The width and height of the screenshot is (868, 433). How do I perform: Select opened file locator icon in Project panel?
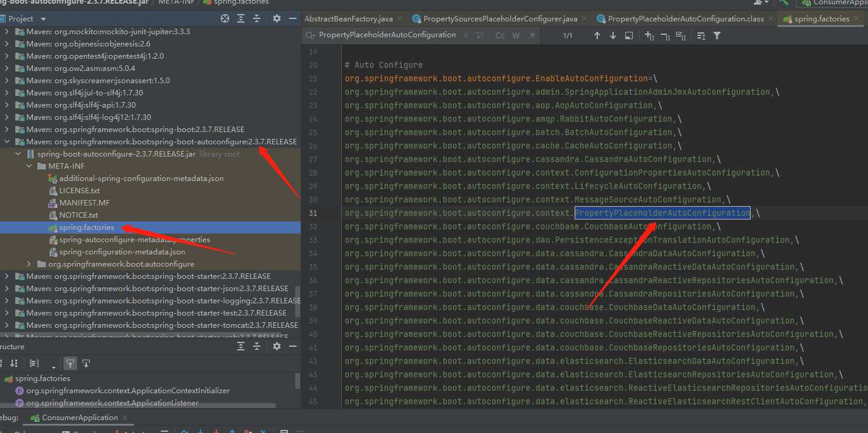(226, 19)
